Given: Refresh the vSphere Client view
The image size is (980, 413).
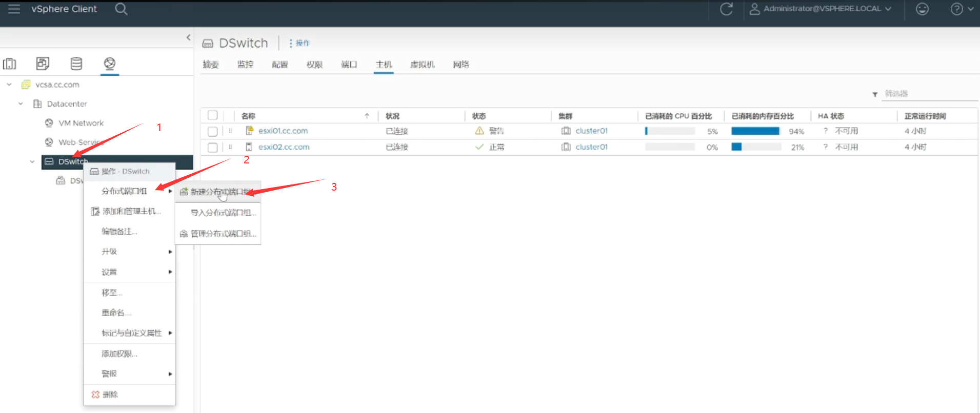Looking at the screenshot, I should (726, 9).
